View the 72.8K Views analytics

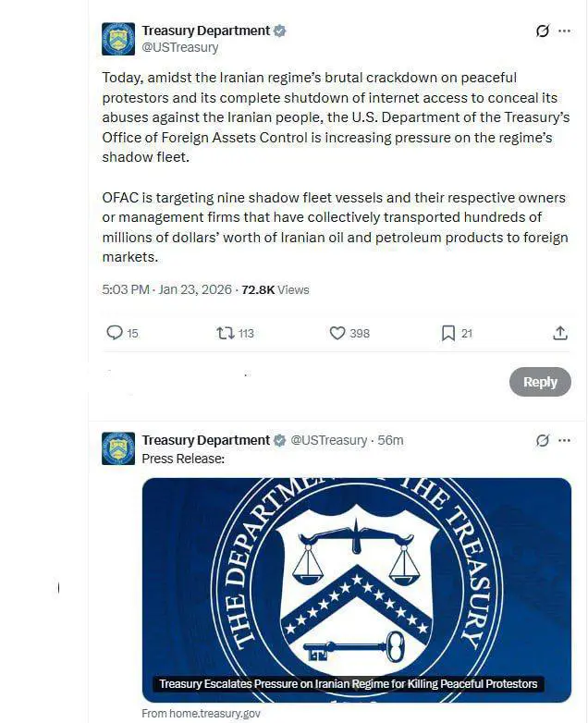(276, 289)
